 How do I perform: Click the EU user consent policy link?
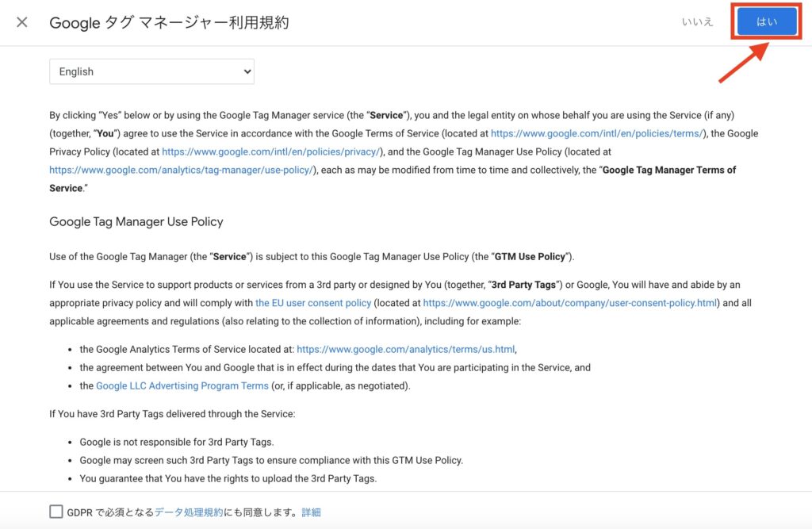coord(313,303)
